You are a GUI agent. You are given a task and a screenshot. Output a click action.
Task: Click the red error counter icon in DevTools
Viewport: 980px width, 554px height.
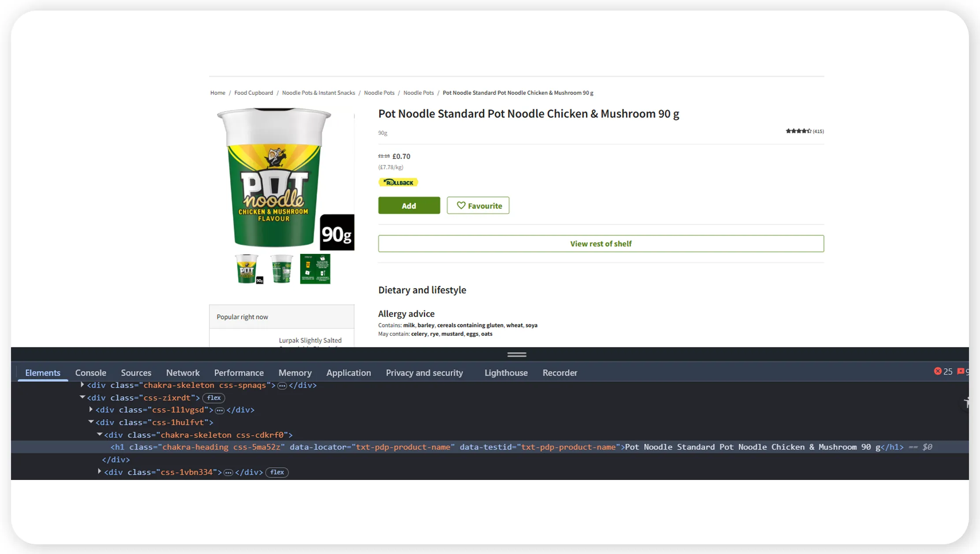[x=938, y=371]
